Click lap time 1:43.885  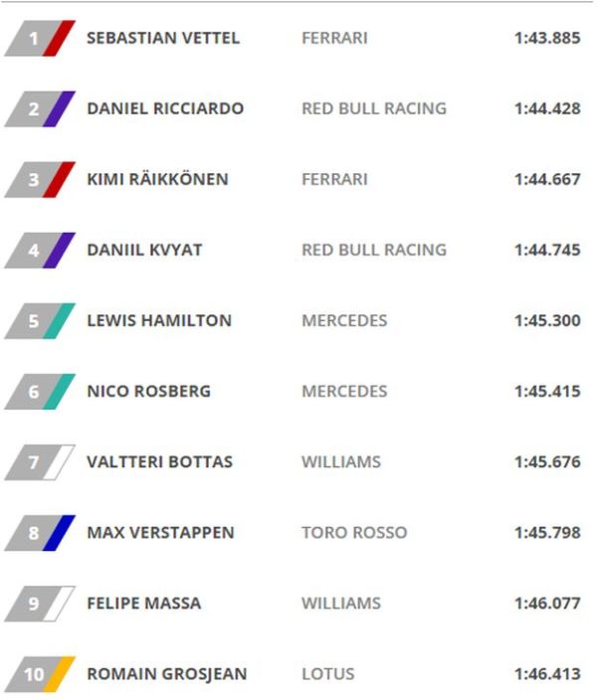pos(547,39)
